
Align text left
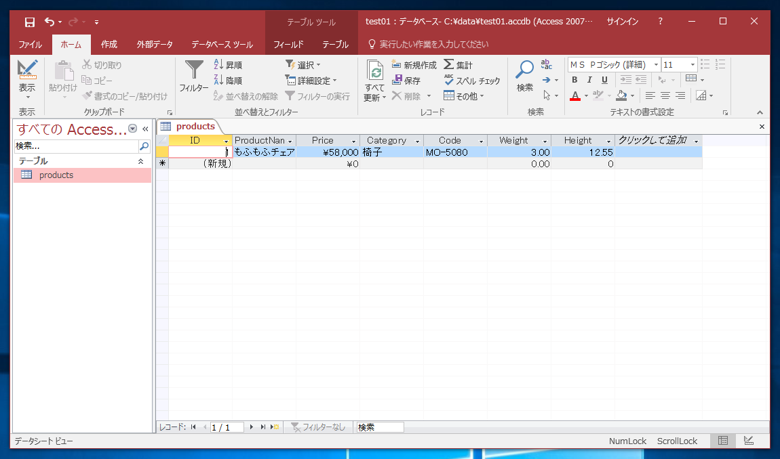point(650,95)
